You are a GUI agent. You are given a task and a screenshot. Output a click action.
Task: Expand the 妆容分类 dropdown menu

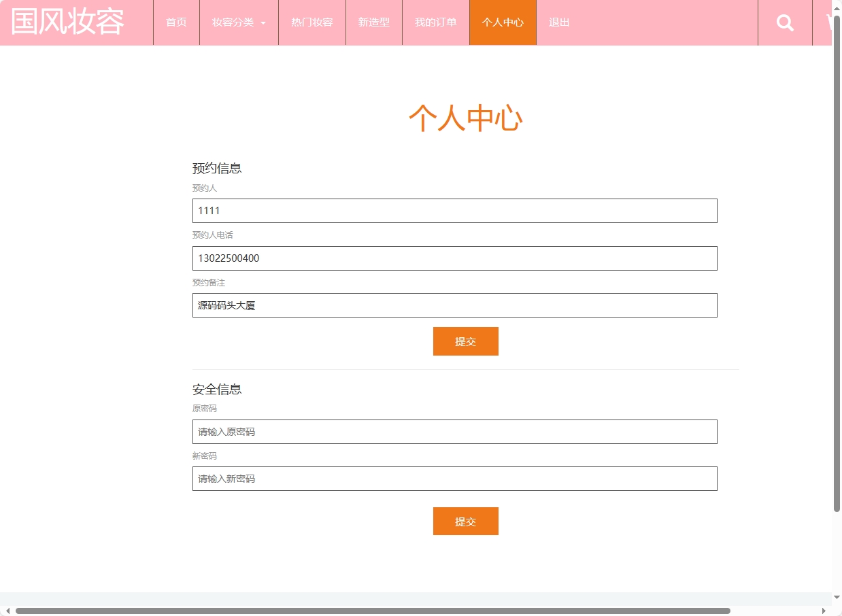(233, 22)
